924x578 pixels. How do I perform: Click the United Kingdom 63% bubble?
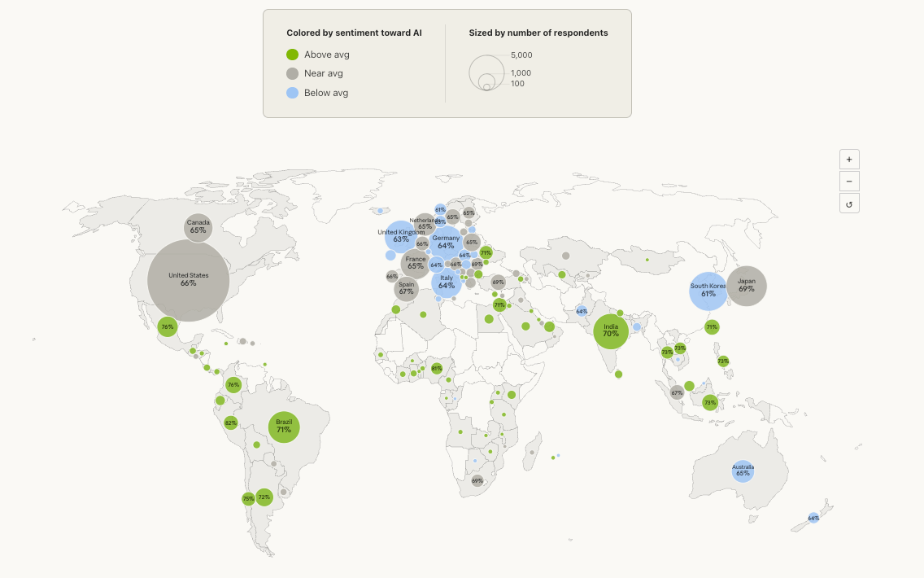(401, 237)
